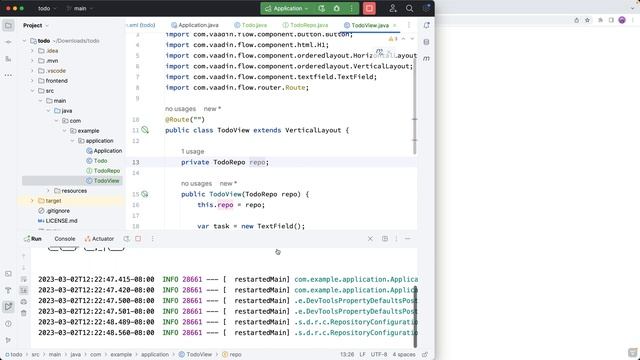Image resolution: width=640 pixels, height=360 pixels.
Task: Click the warnings indicator in editor
Action: click(x=393, y=39)
